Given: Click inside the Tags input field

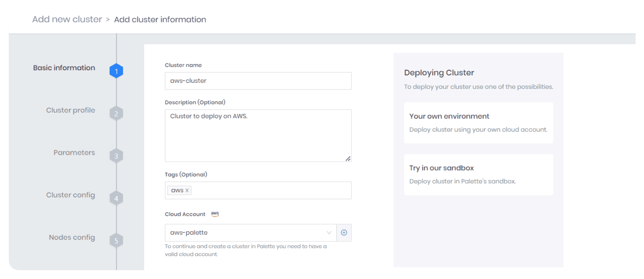Looking at the screenshot, I should [x=258, y=191].
